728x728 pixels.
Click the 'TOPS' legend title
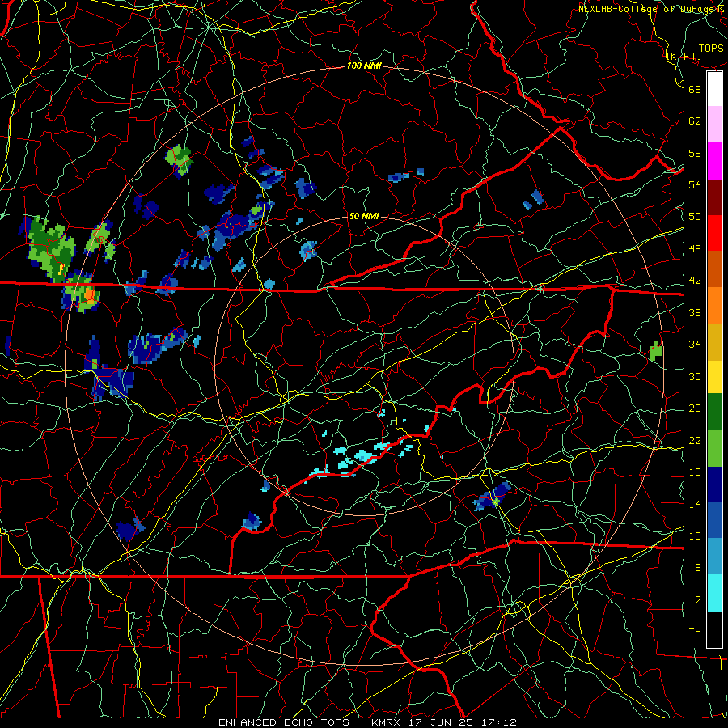(711, 49)
